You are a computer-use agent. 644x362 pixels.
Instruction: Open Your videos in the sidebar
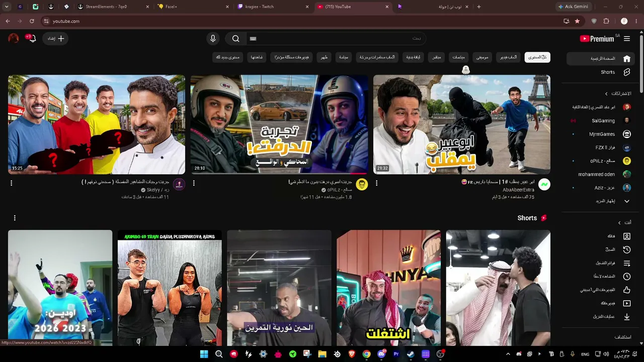click(602, 303)
